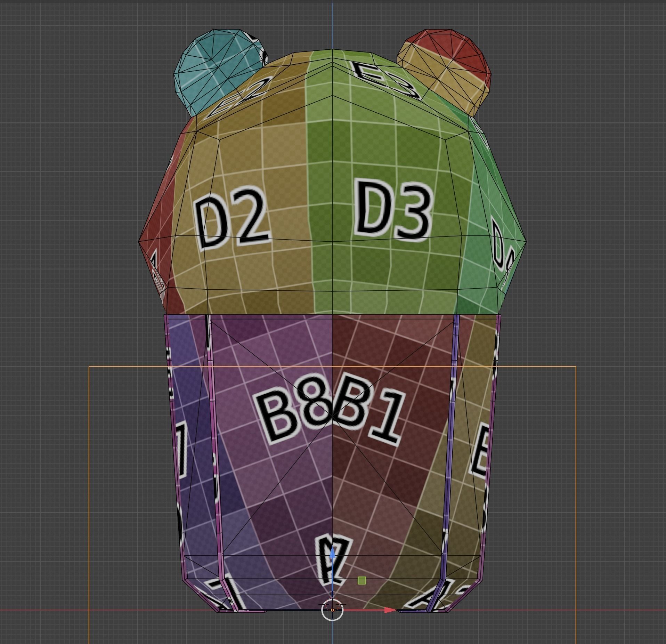Grab the red X-axis move gizmo arrow
Screen dimensions: 666x644
(390, 610)
